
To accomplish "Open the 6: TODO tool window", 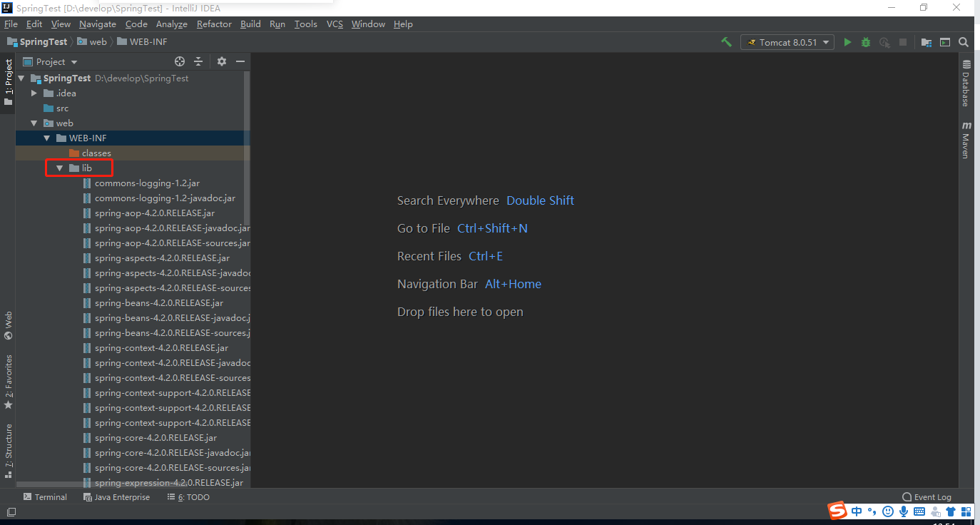I will coord(188,497).
